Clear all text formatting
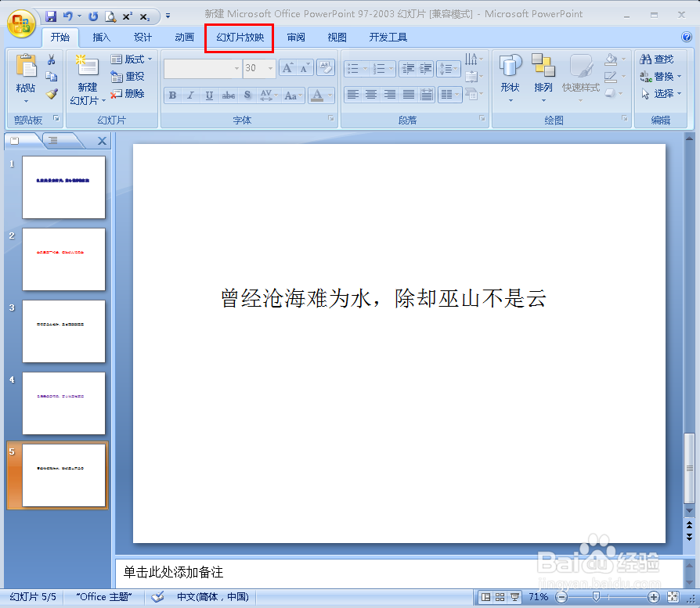Viewport: 700px width, 608px height. [x=326, y=68]
